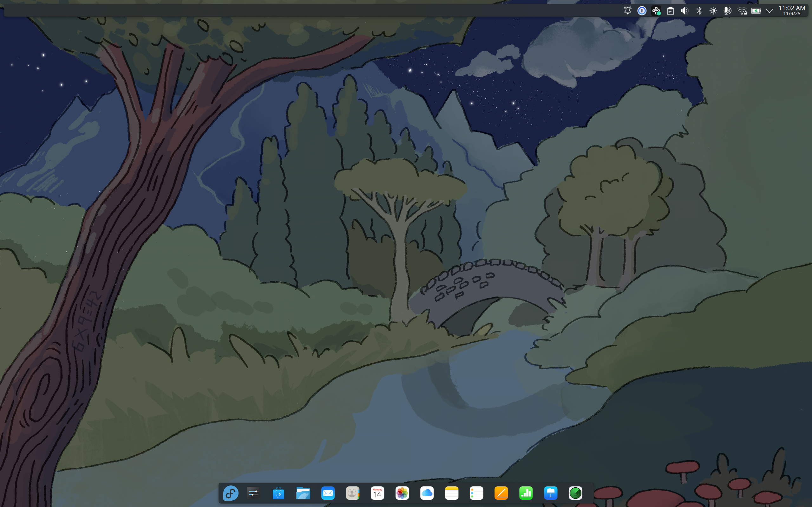This screenshot has height=507, width=812.
Task: Open the notifications bell in tray
Action: 627,11
